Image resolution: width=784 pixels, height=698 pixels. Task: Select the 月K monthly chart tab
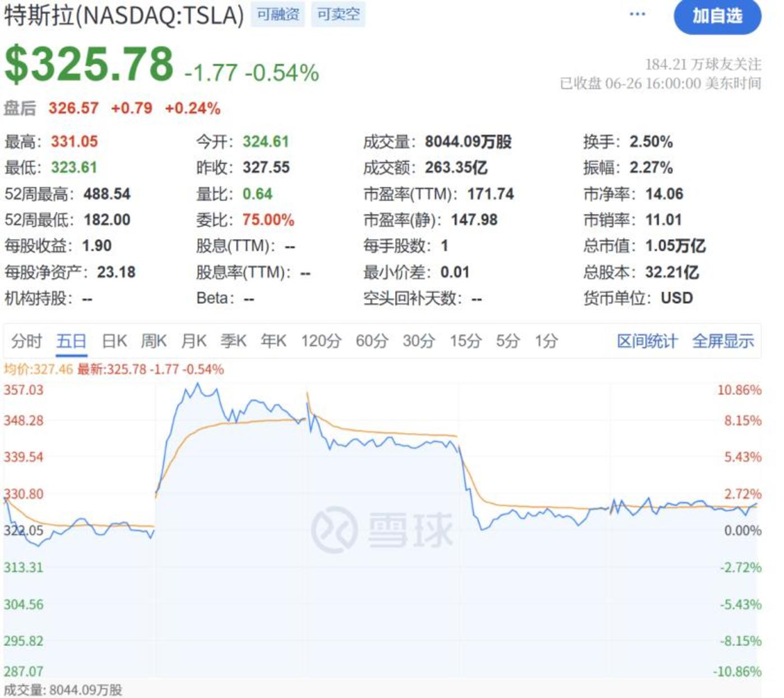194,341
